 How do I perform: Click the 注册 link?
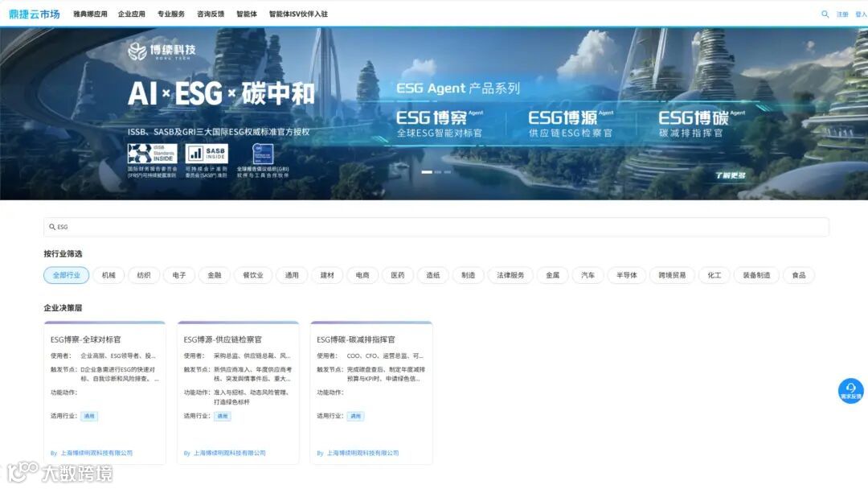pyautogui.click(x=842, y=14)
